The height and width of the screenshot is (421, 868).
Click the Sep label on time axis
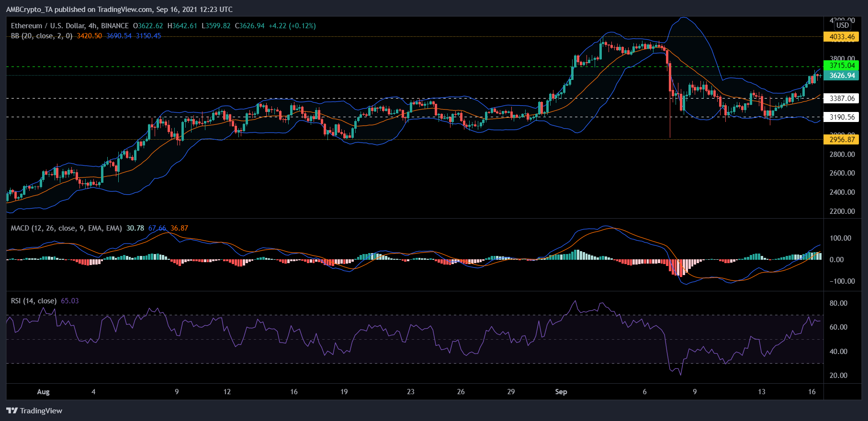click(561, 392)
